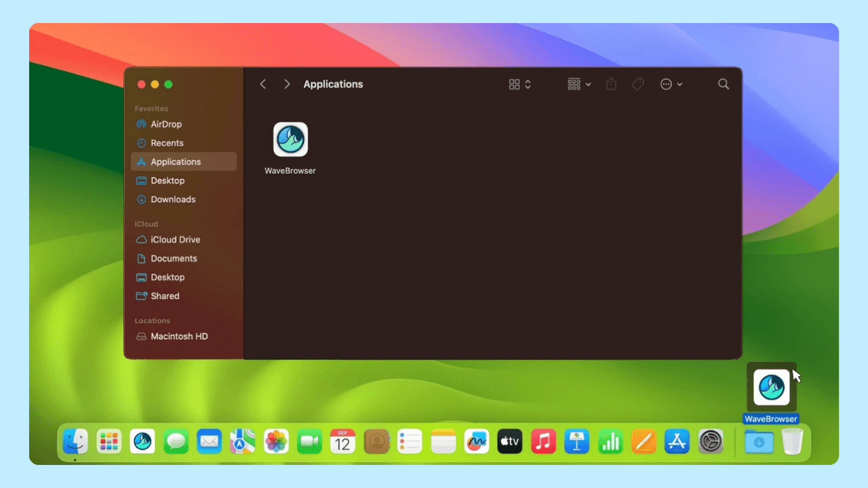
Task: Open Contacts from the Dock
Action: tap(376, 442)
